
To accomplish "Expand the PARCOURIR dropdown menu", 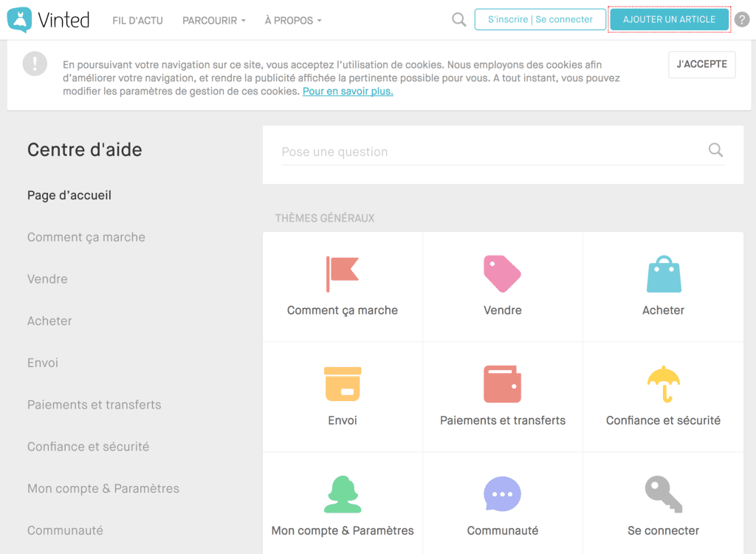I will (x=213, y=21).
